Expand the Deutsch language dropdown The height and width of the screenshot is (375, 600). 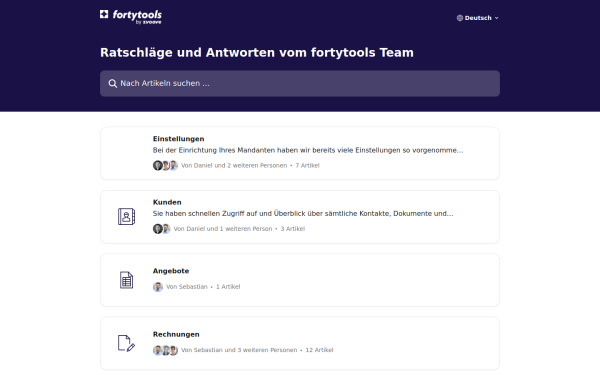point(478,18)
